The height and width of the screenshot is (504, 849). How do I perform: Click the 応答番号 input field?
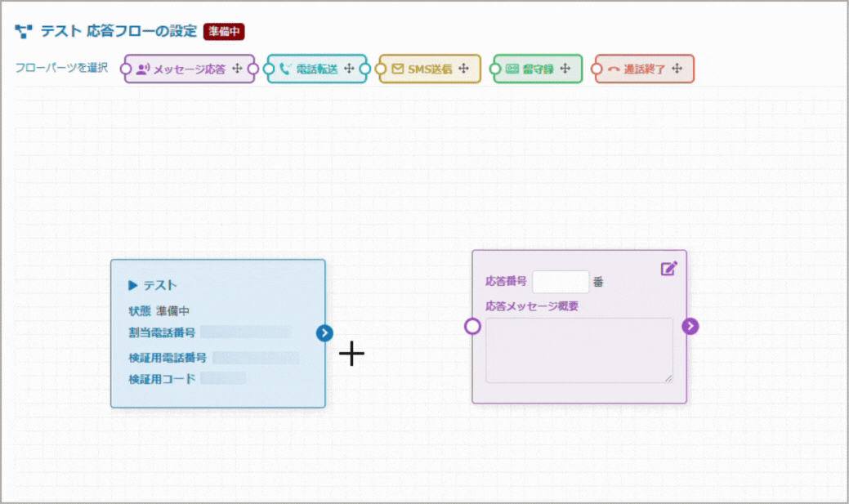561,282
